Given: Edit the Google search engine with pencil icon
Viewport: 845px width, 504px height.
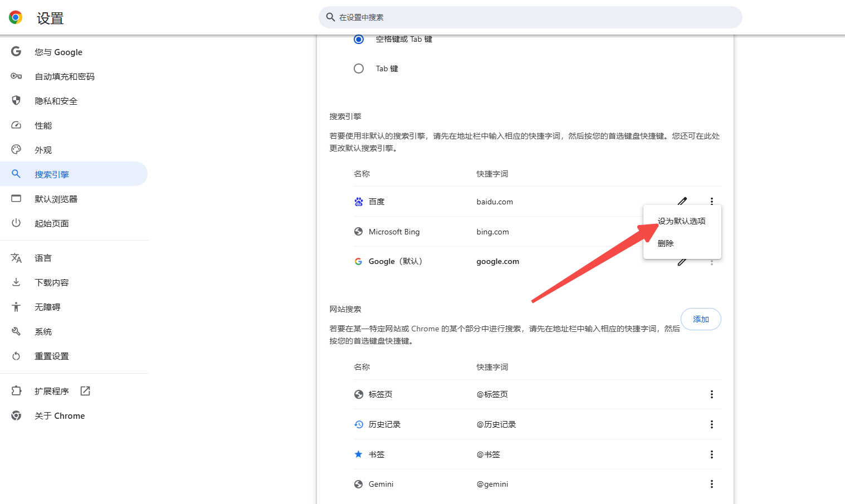Looking at the screenshot, I should coord(682,262).
